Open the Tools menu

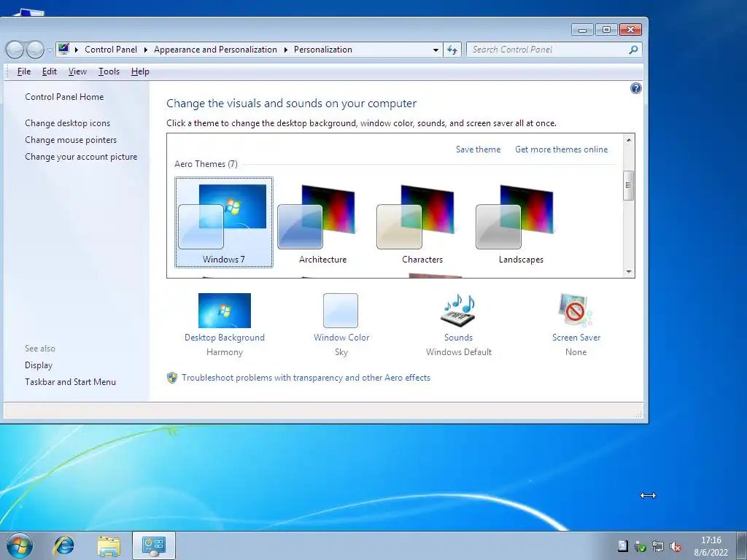(109, 71)
